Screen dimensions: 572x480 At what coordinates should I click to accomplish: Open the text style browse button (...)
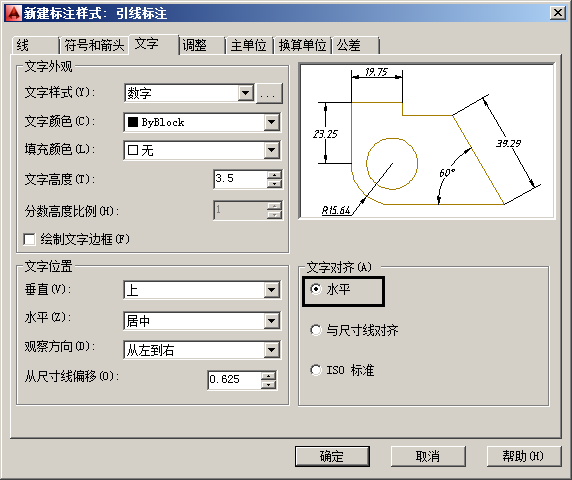[x=269, y=94]
